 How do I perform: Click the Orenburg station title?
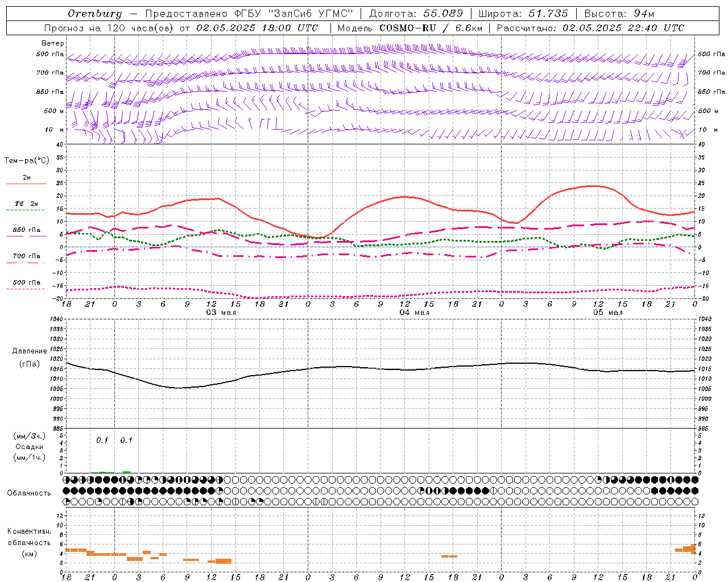[94, 14]
